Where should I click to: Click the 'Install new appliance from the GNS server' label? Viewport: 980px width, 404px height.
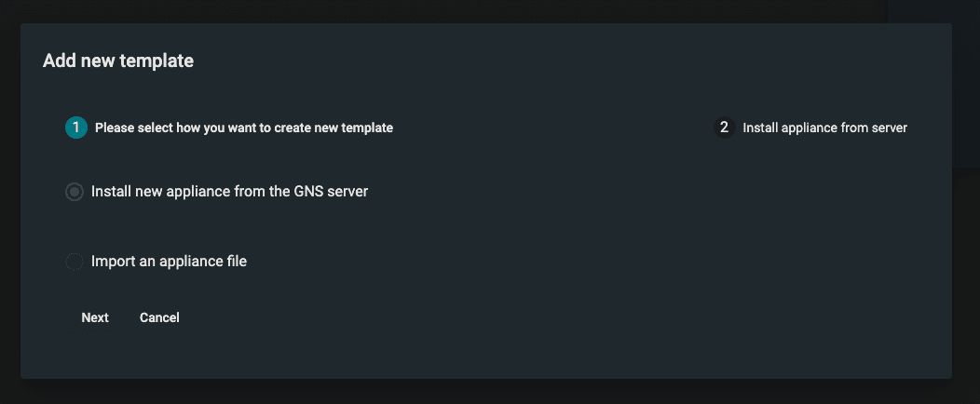pyautogui.click(x=229, y=192)
